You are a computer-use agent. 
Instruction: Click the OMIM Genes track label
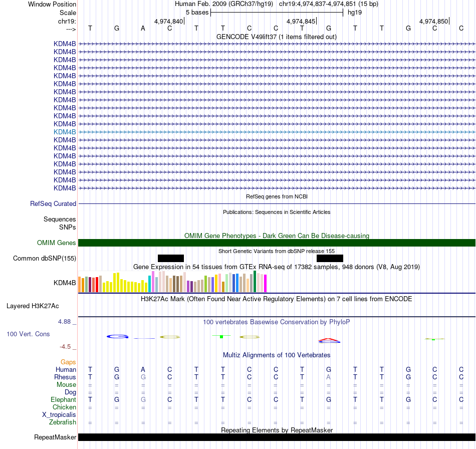[57, 243]
